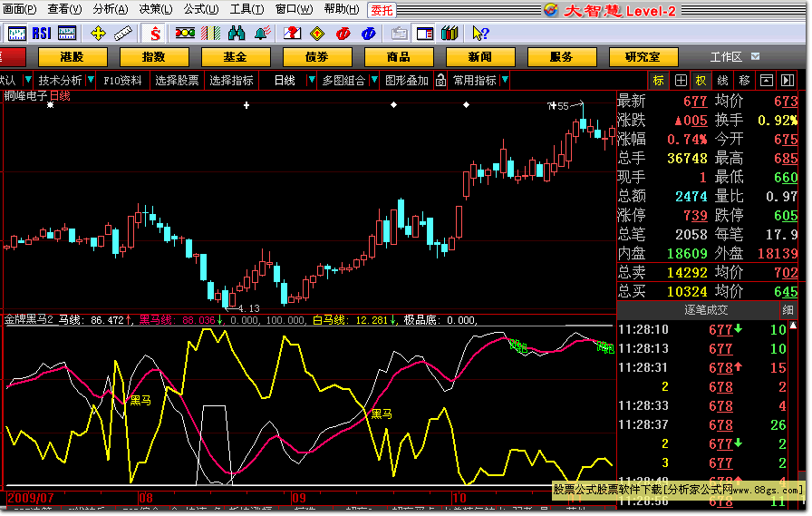
Task: Open the candlestick chart icon left of RSI
Action: [16, 34]
